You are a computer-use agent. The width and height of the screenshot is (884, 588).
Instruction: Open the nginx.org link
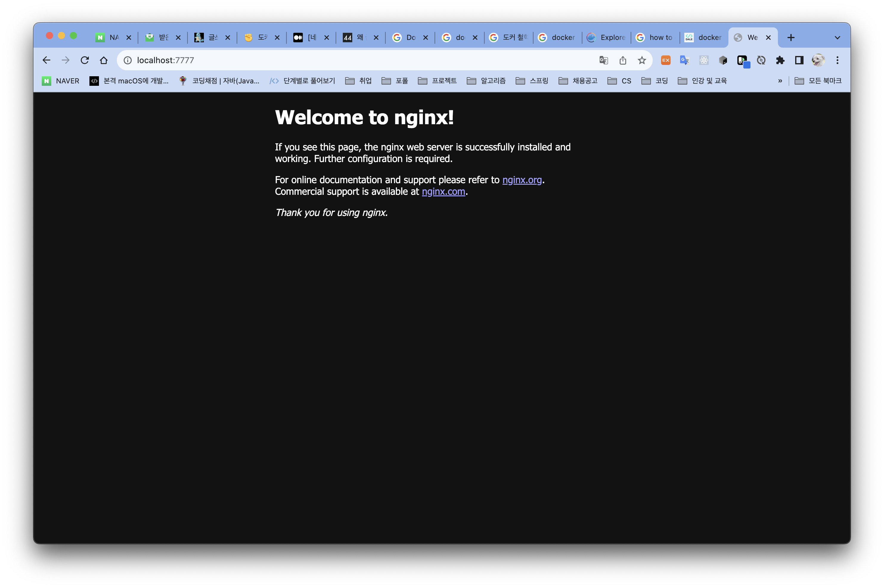522,180
